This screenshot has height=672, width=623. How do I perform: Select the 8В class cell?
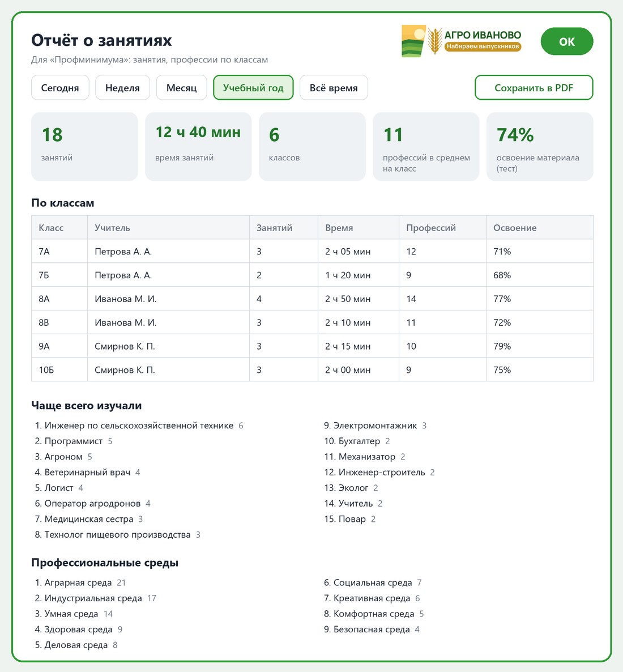pos(59,322)
